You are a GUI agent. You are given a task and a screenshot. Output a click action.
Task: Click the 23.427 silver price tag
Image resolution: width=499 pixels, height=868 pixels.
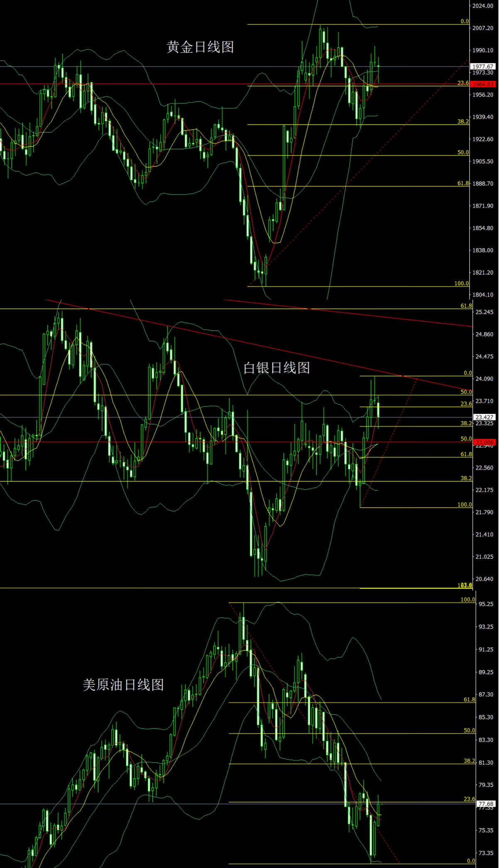point(484,417)
